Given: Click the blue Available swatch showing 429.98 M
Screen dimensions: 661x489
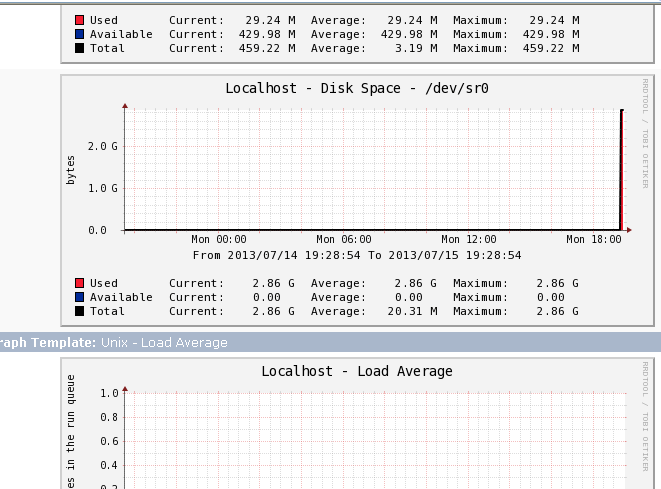Looking at the screenshot, I should (x=79, y=34).
